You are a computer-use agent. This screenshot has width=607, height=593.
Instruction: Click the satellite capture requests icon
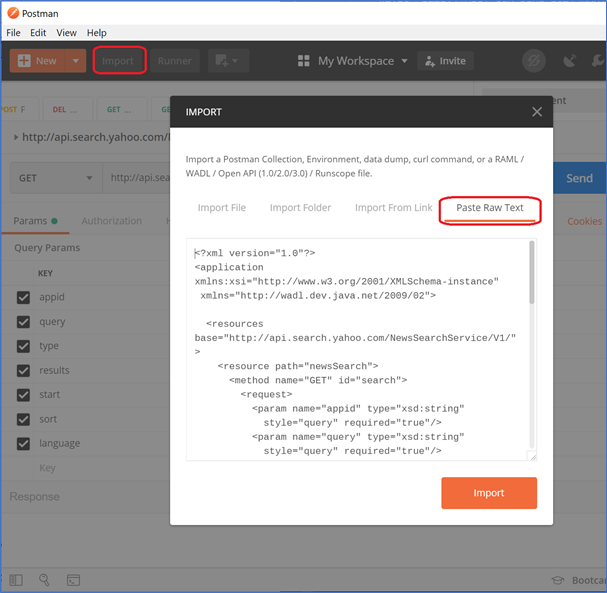[569, 61]
